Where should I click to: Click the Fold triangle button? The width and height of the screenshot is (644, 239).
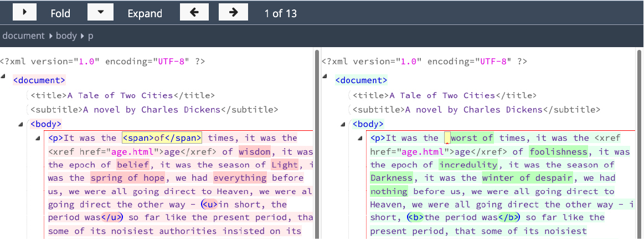[24, 12]
